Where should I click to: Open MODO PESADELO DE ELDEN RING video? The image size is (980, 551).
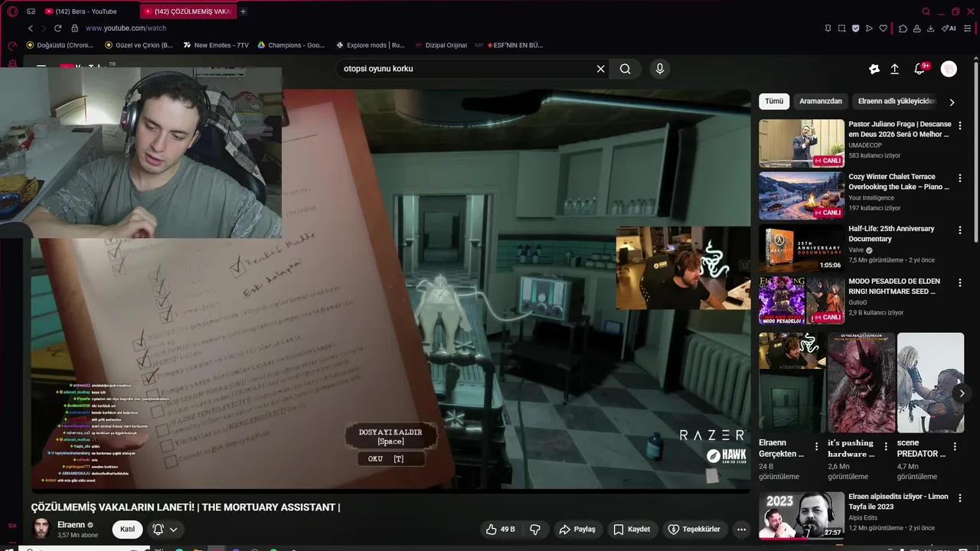[856, 300]
